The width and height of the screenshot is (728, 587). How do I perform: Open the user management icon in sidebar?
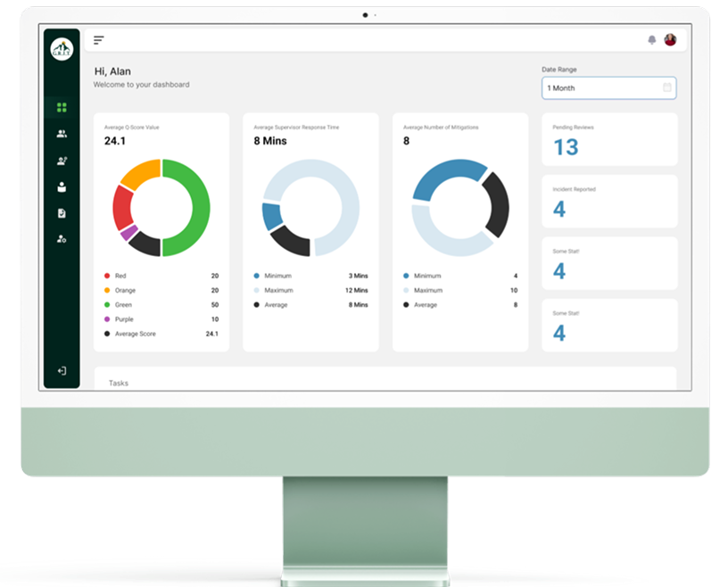point(62,161)
